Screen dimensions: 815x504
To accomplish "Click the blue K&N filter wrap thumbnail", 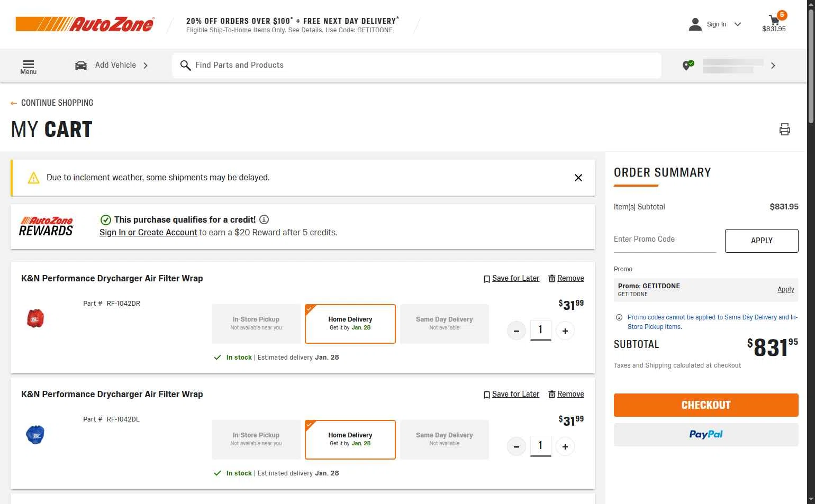I will click(35, 435).
